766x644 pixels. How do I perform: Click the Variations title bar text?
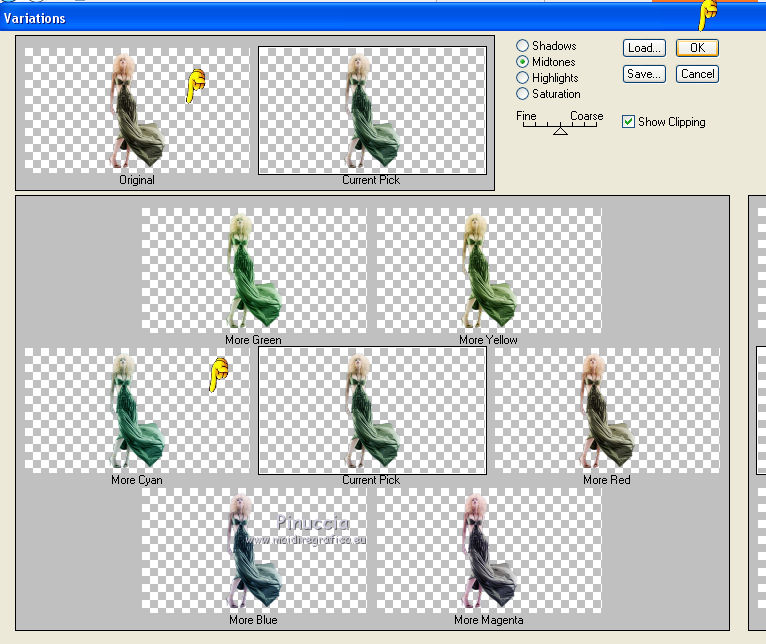coord(35,19)
